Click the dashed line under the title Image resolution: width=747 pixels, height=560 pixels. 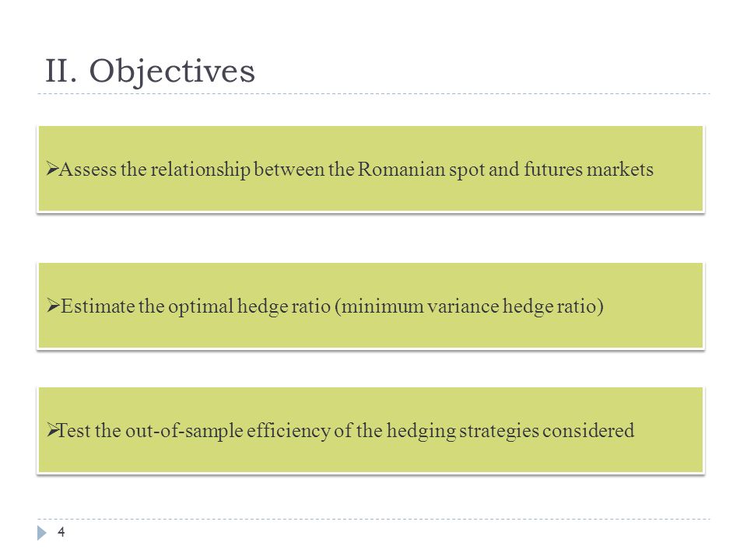(373, 94)
